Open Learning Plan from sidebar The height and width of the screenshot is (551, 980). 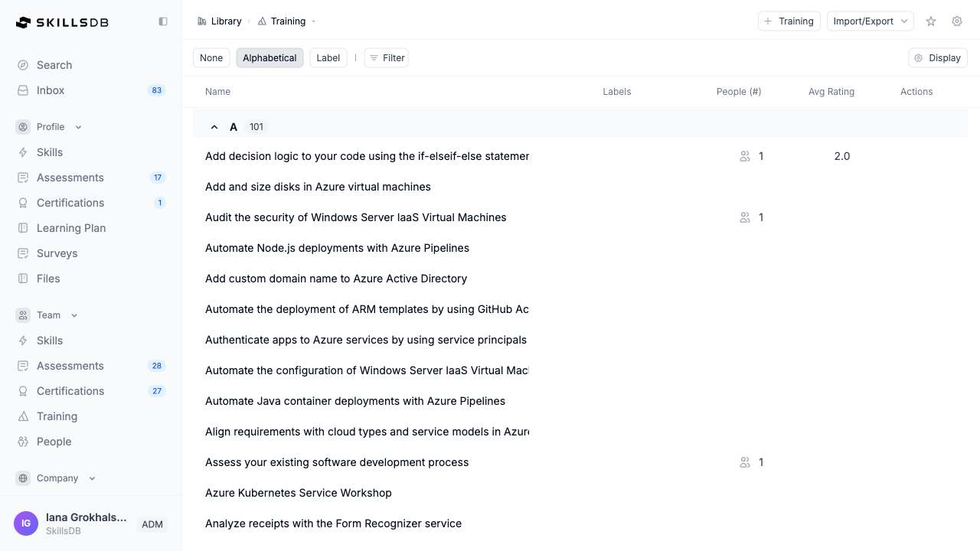(71, 228)
